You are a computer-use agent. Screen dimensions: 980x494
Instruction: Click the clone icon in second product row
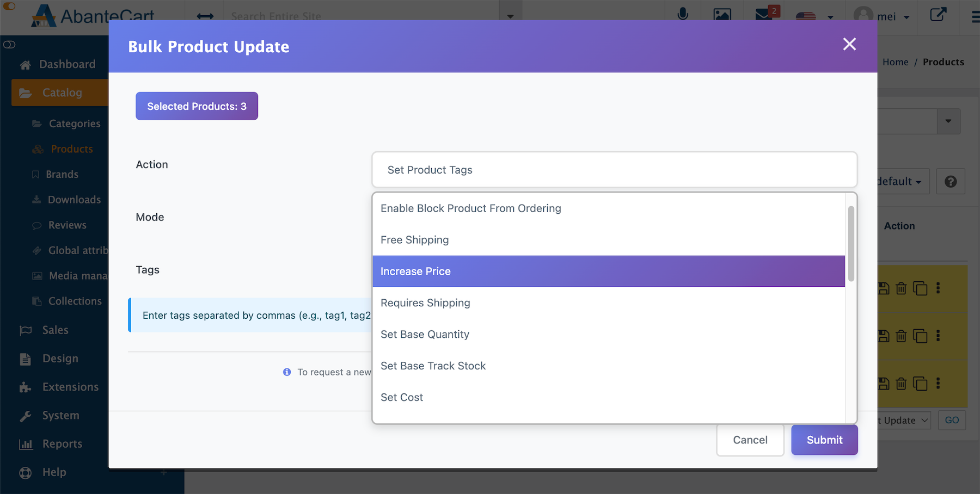click(920, 336)
